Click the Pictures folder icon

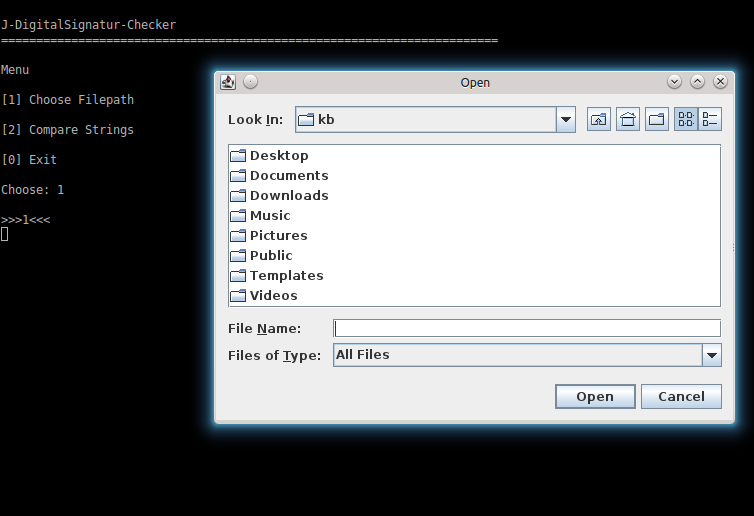(x=238, y=236)
